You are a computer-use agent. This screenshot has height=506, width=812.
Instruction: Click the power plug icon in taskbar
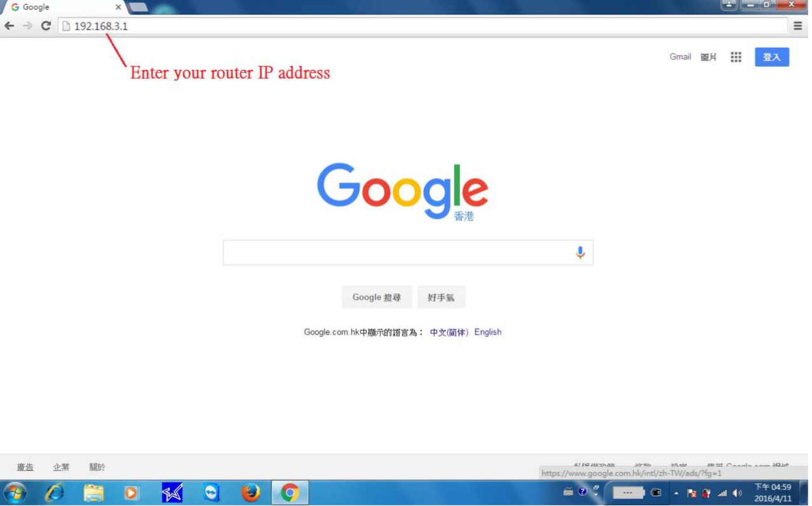click(x=656, y=493)
